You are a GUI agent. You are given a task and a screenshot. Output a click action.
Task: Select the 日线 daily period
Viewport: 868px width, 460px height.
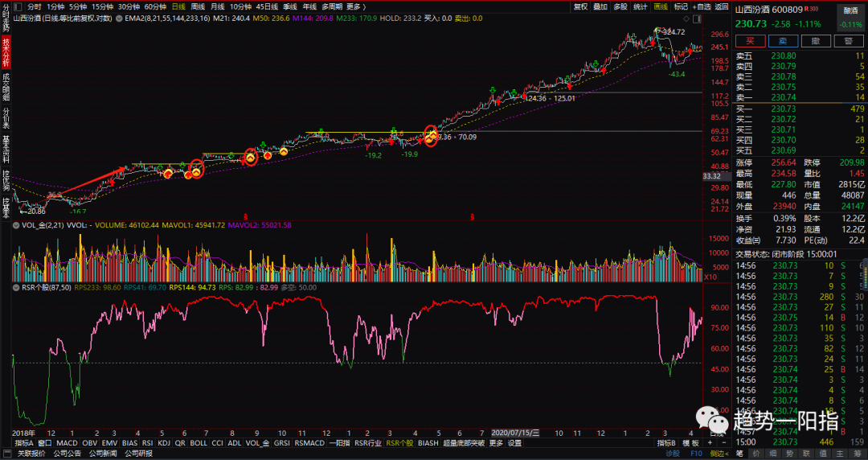[178, 6]
